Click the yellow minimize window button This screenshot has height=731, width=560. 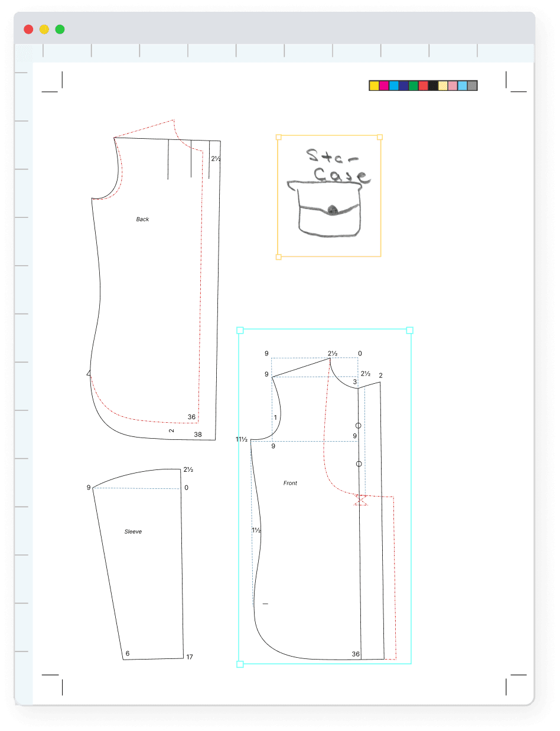(44, 29)
